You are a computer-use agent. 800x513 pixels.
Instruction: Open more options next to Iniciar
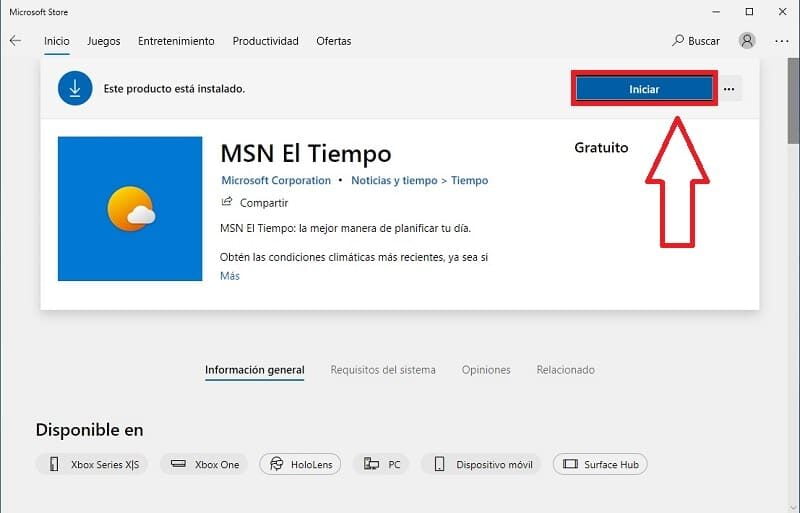tap(729, 89)
